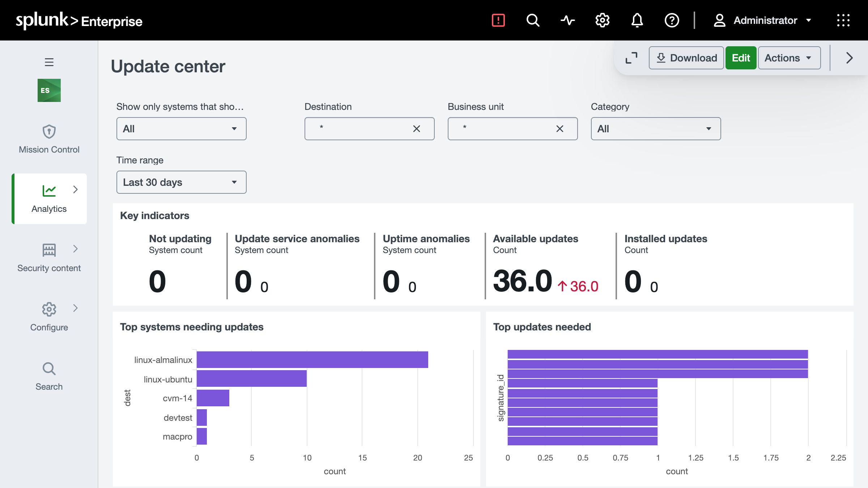This screenshot has height=488, width=868.
Task: Click the macpro label in chart
Action: click(177, 437)
